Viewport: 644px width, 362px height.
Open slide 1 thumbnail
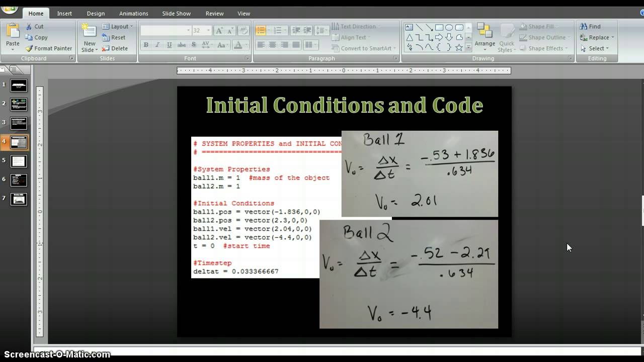[x=19, y=85]
